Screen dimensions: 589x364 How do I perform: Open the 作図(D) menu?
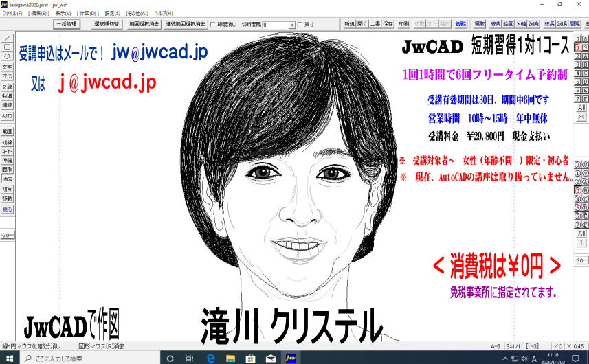[x=88, y=13]
